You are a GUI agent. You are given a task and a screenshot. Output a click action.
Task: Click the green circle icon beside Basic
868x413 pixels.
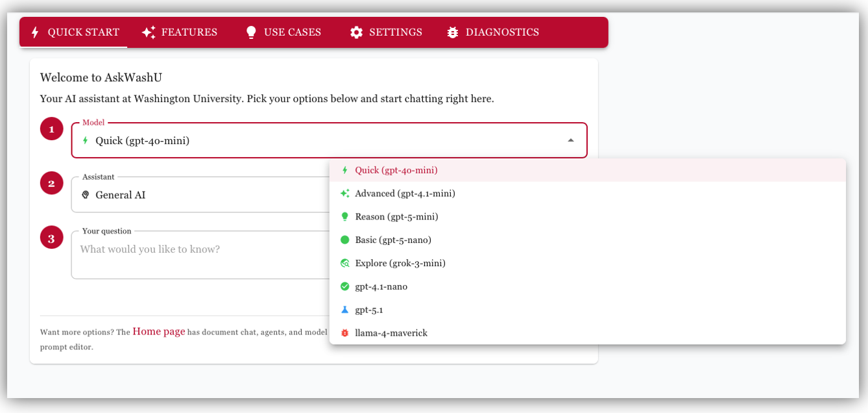click(x=345, y=240)
